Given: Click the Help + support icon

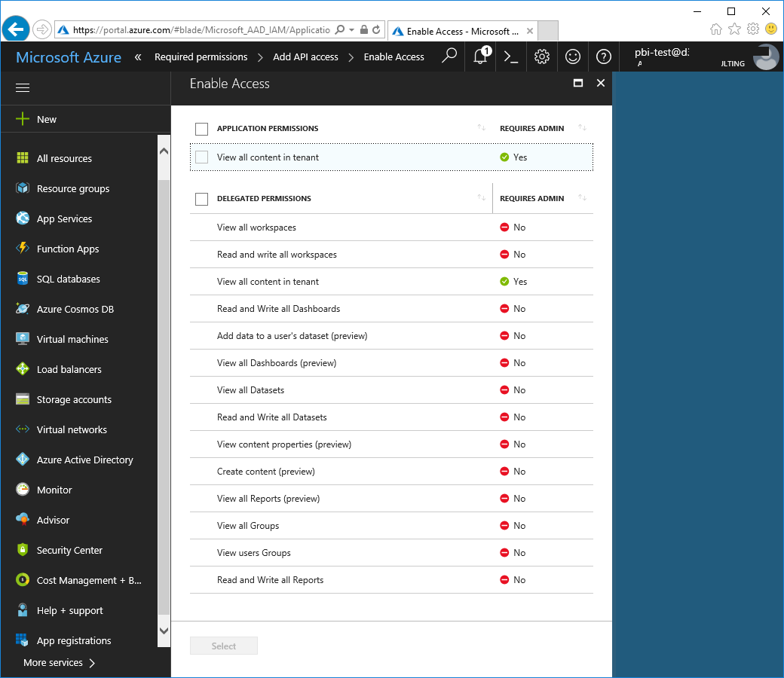Looking at the screenshot, I should click(x=23, y=610).
